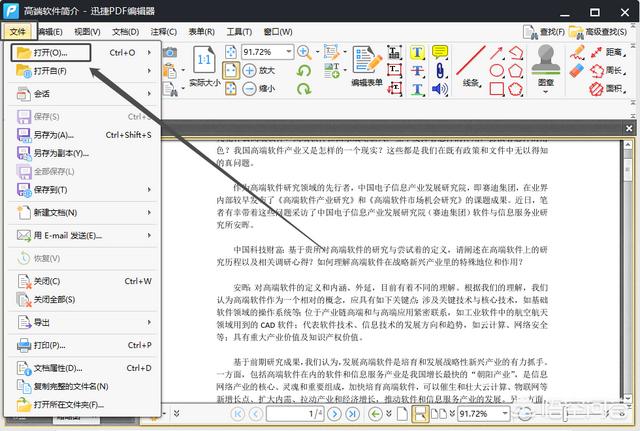Expand the 导出 export submenu
The image size is (640, 431).
pos(150,322)
